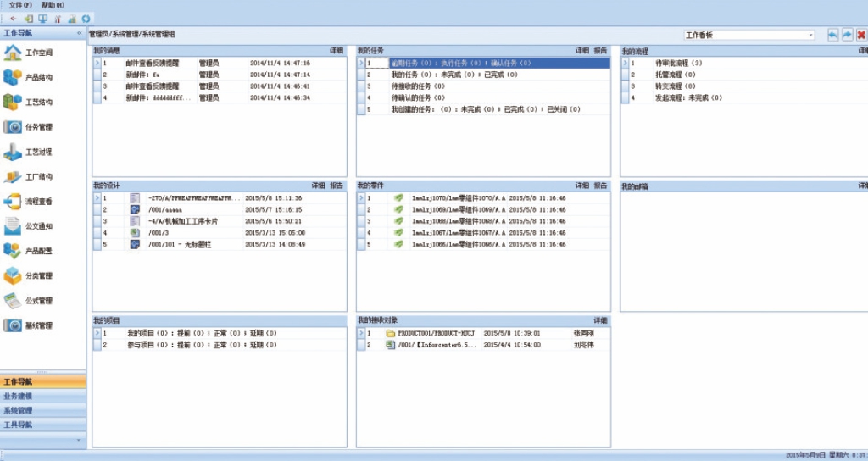Go to 工厂结构 in the sidebar

[13, 177]
